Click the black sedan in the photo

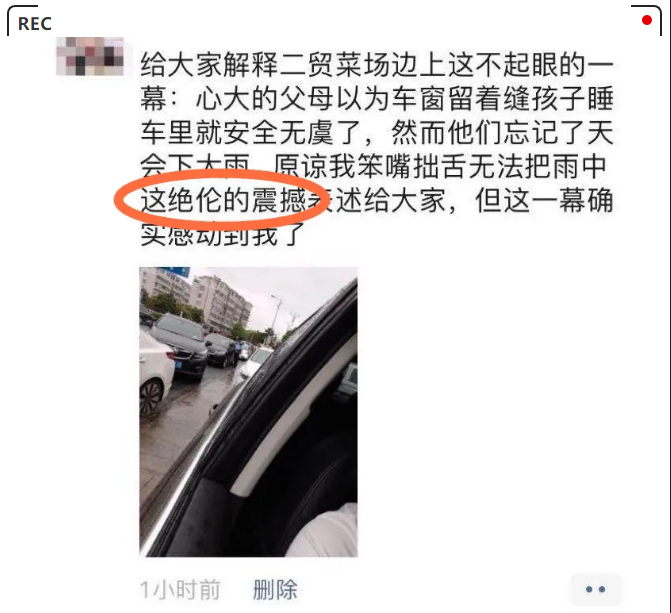[181, 346]
